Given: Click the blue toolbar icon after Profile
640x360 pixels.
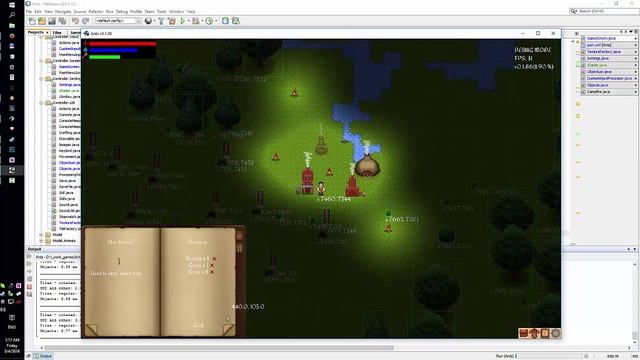Looking at the screenshot, I should [x=225, y=21].
